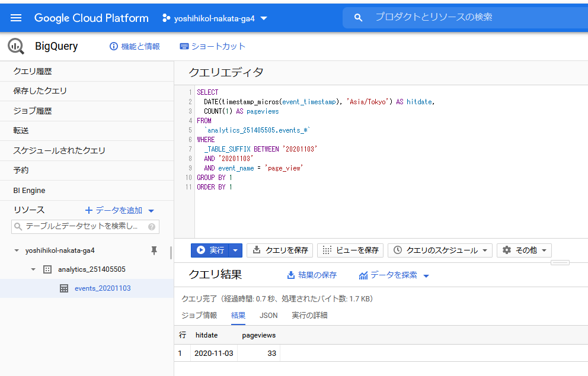Click the help question mark icon in search box
The image size is (588, 376).
(x=152, y=227)
